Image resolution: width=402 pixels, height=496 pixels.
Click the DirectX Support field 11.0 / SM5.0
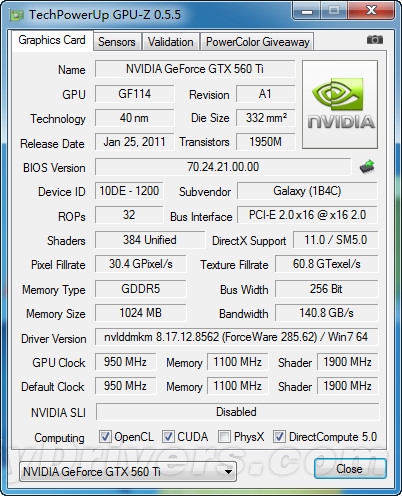pos(336,240)
